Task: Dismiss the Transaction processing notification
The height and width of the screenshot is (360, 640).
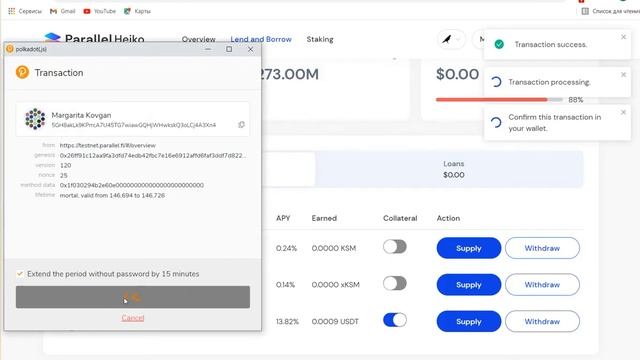Action: point(623,75)
